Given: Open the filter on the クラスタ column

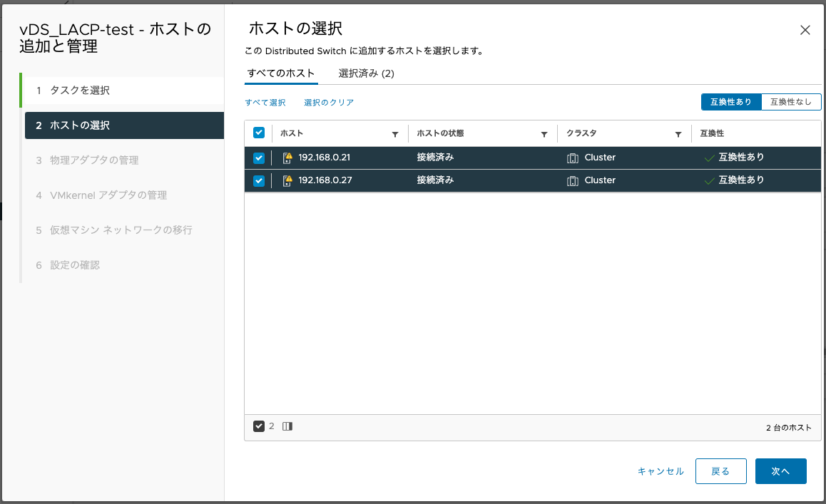Looking at the screenshot, I should (x=678, y=133).
